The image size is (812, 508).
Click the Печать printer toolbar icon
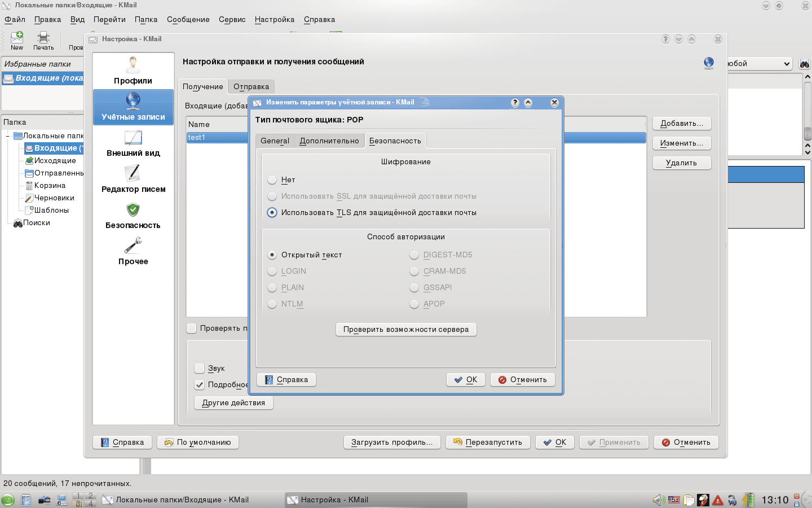(x=43, y=41)
